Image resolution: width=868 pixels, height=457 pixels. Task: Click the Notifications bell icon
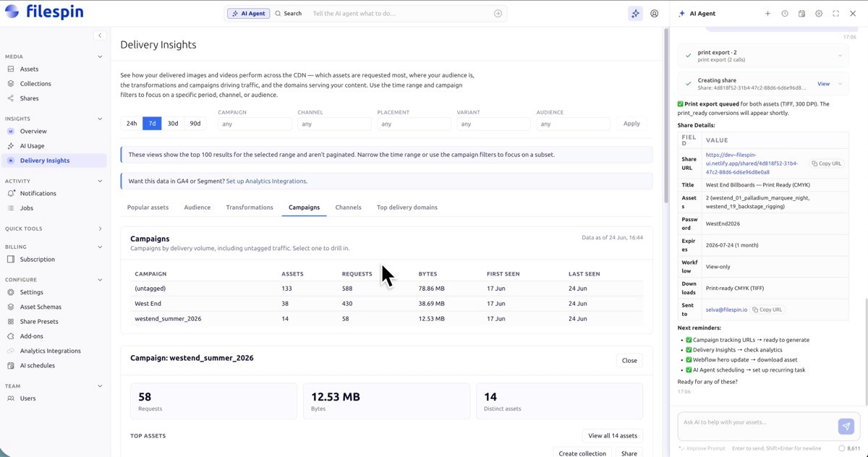pos(11,193)
